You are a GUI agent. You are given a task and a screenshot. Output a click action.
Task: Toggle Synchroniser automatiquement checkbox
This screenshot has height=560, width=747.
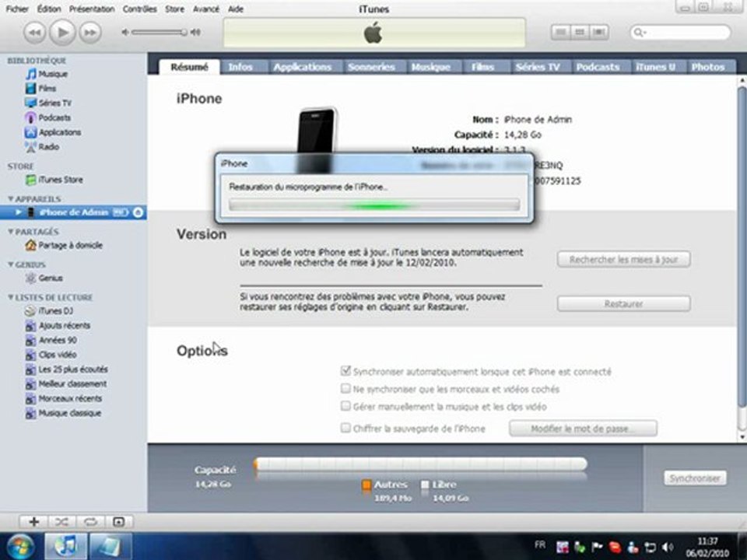tap(345, 370)
